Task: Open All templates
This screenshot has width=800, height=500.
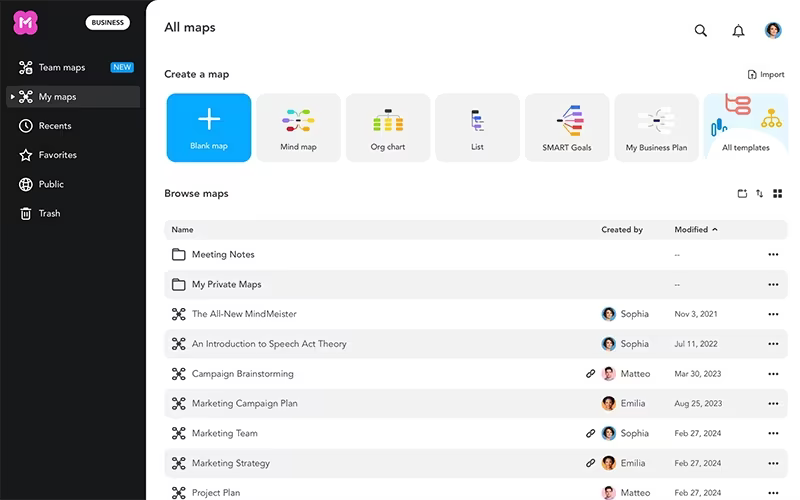Action: 745,128
